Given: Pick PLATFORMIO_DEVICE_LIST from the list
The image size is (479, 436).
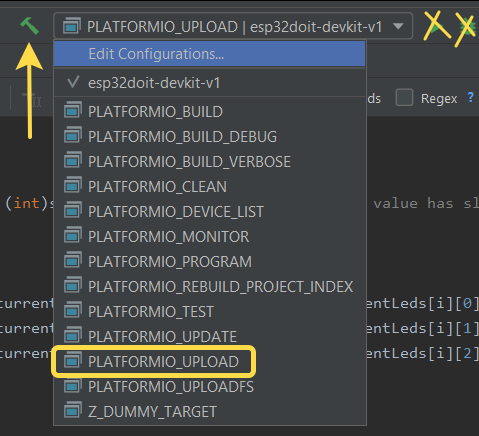Looking at the screenshot, I should (x=209, y=211).
